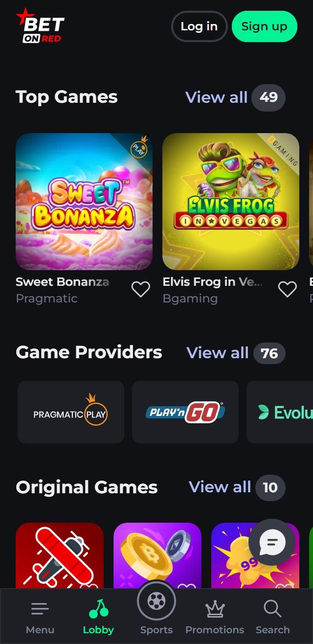The image size is (313, 644).
Task: Switch to the Promotions tab
Action: pos(215,617)
